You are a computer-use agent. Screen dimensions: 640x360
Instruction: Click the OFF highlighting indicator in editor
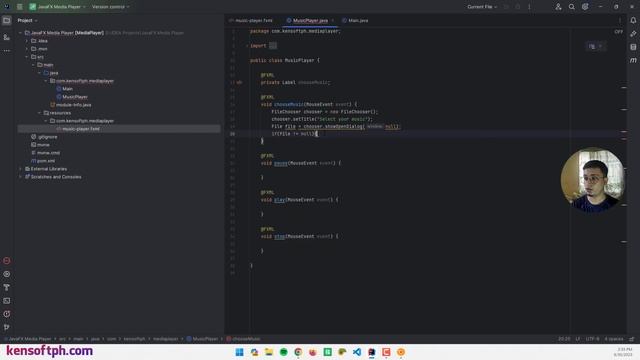coord(618,31)
